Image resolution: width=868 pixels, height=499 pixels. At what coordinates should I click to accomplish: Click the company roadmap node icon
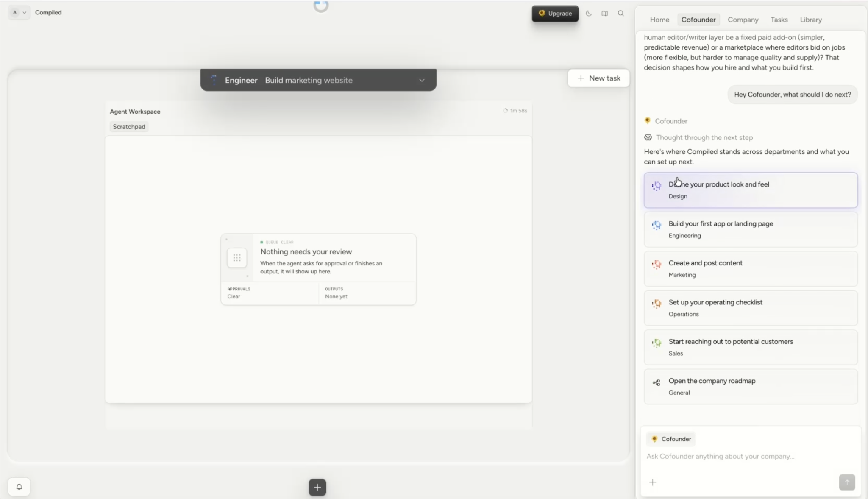pyautogui.click(x=657, y=382)
